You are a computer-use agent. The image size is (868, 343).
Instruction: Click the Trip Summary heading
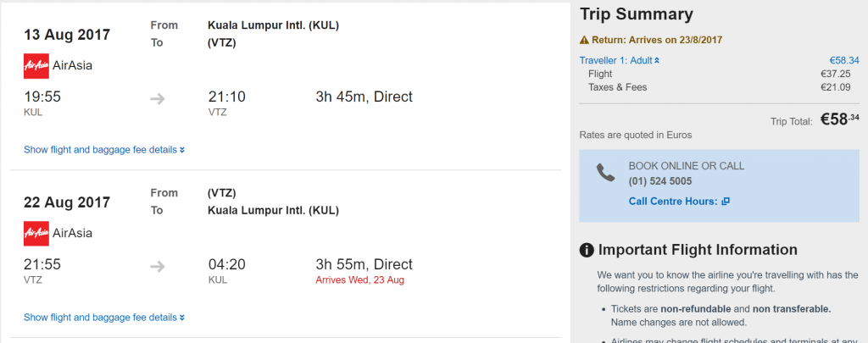pyautogui.click(x=636, y=14)
